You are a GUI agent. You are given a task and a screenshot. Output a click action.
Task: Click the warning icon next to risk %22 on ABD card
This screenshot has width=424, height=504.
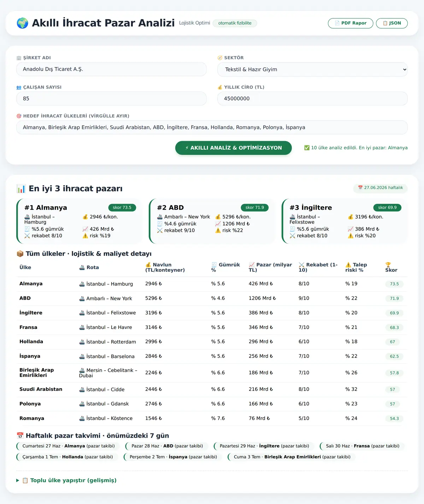[x=218, y=230]
